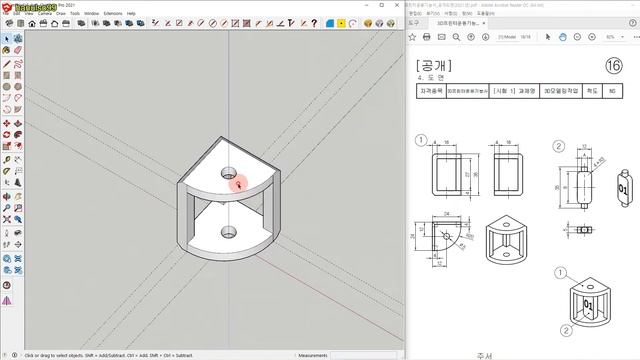Viewport: 640px width, 360px height.
Task: Choose the hand pan tool in Acrobat
Action: [x=562, y=37]
